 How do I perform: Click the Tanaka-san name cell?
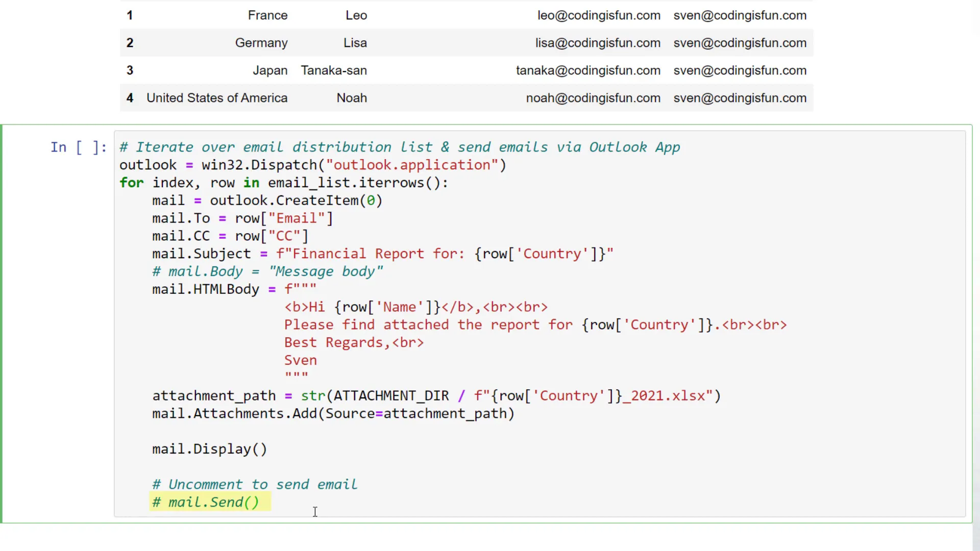tap(333, 70)
